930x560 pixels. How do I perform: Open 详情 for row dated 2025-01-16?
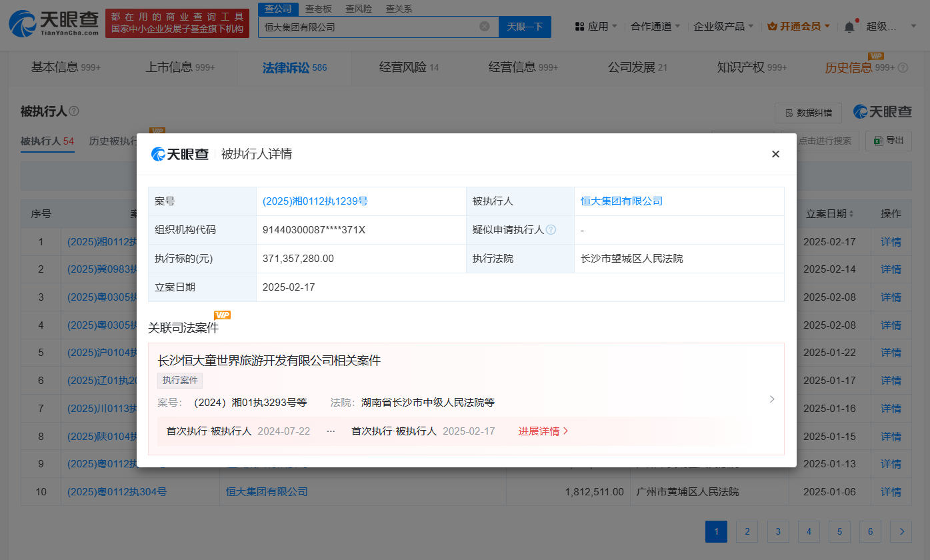point(891,409)
